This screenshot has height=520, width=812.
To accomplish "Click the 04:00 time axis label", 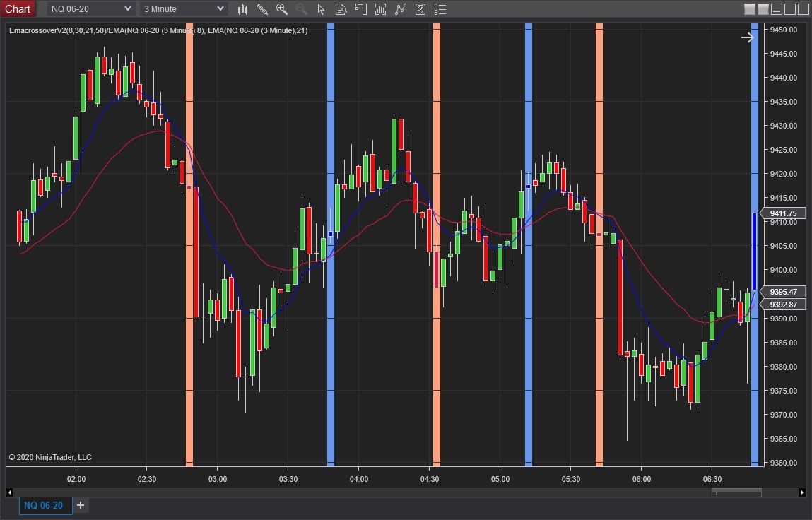I will click(359, 479).
